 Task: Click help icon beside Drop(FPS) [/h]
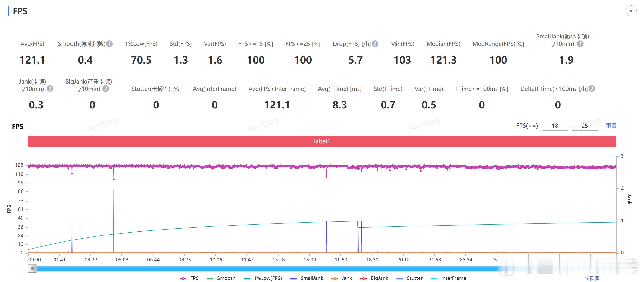pyautogui.click(x=375, y=44)
